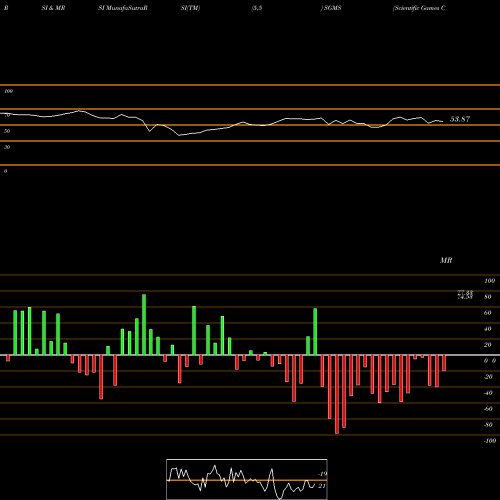Click the RSI axis label 100
Image resolution: width=500 pixels, height=500 pixels.
[9, 91]
